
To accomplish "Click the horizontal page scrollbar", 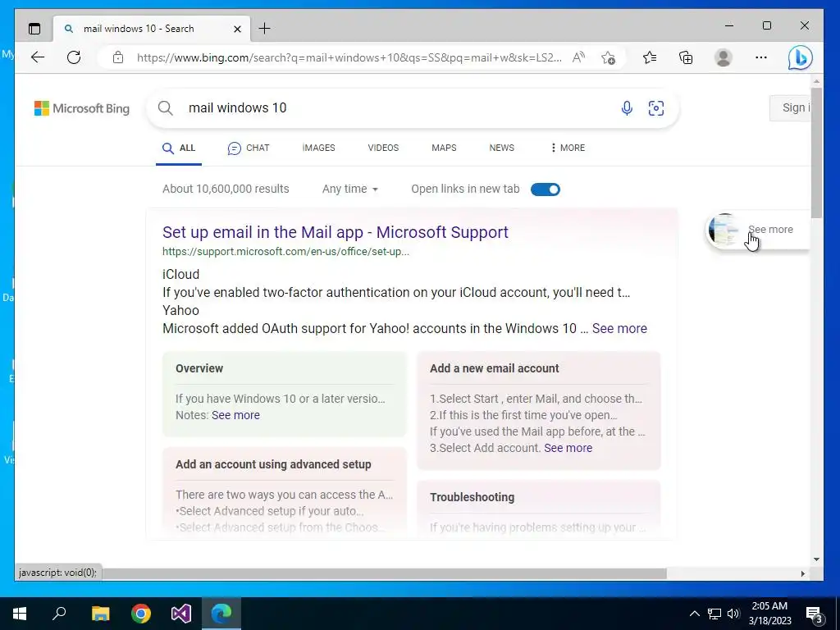I will [384, 573].
